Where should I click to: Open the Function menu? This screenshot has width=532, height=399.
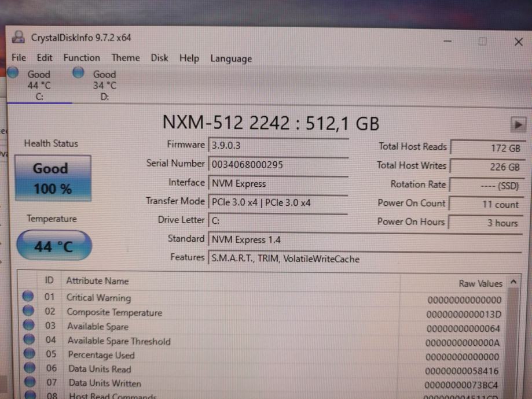tap(82, 58)
